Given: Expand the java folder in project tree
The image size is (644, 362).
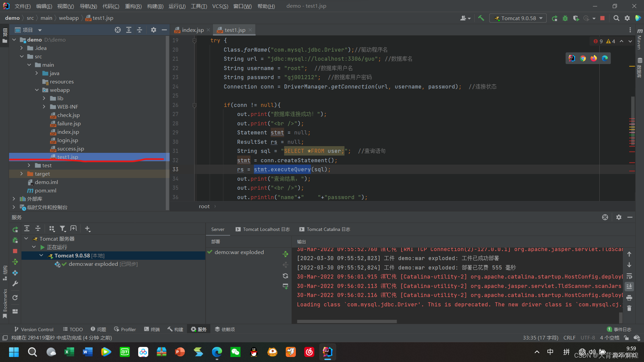Looking at the screenshot, I should click(x=37, y=73).
